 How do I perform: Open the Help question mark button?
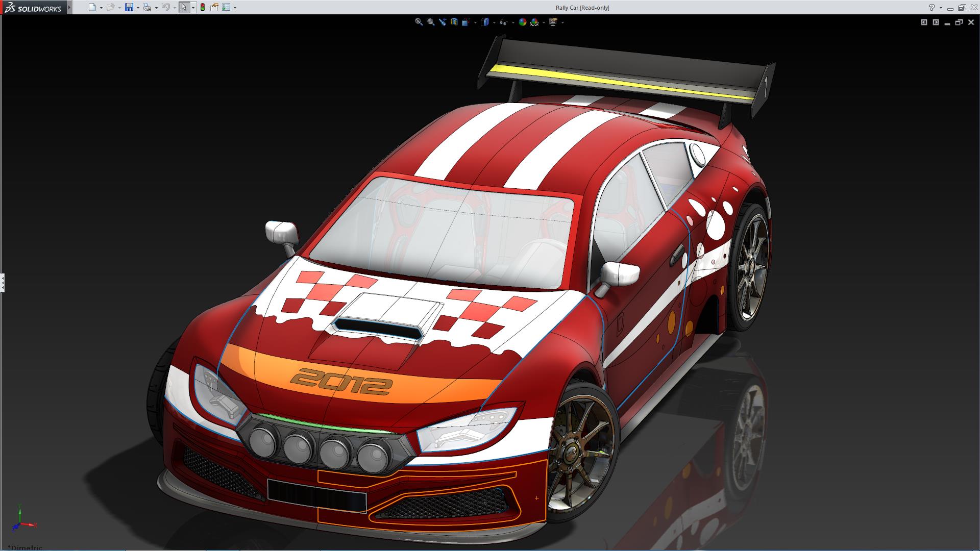[932, 7]
